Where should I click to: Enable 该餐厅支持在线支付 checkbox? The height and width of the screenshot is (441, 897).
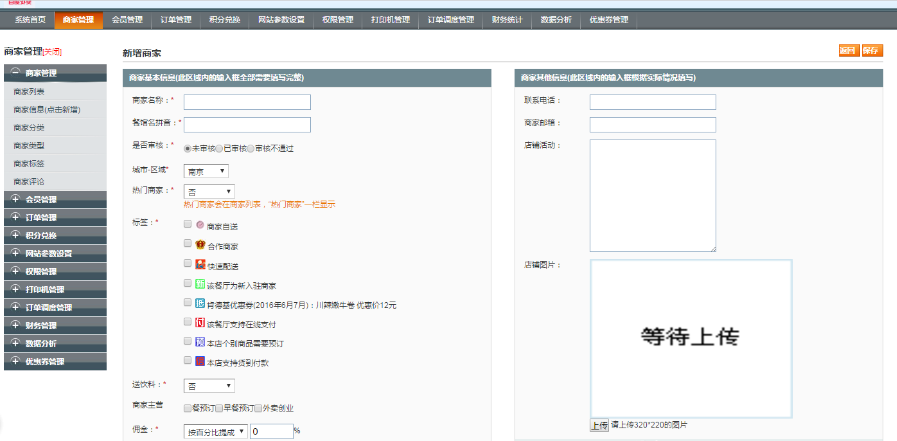coord(188,321)
